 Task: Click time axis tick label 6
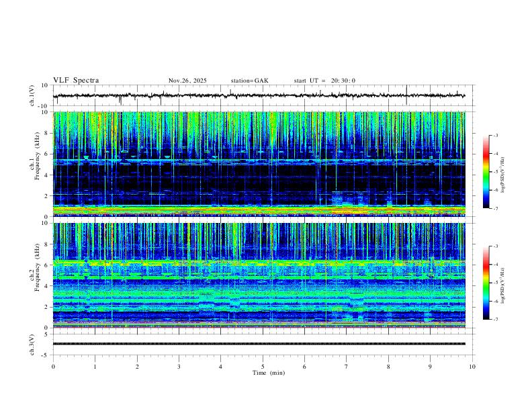[304, 367]
